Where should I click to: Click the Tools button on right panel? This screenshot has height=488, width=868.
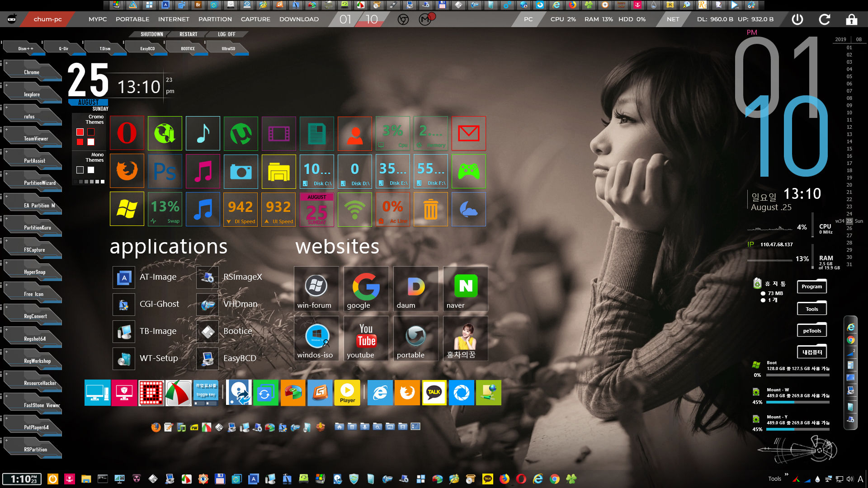click(x=812, y=309)
